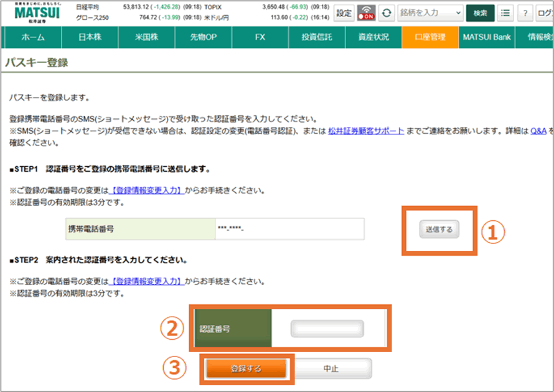Switch to the 米国株 tab

[x=146, y=37]
